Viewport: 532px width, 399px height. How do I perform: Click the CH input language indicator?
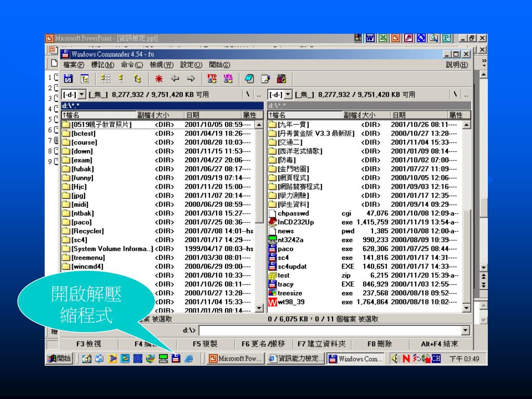[x=436, y=358]
